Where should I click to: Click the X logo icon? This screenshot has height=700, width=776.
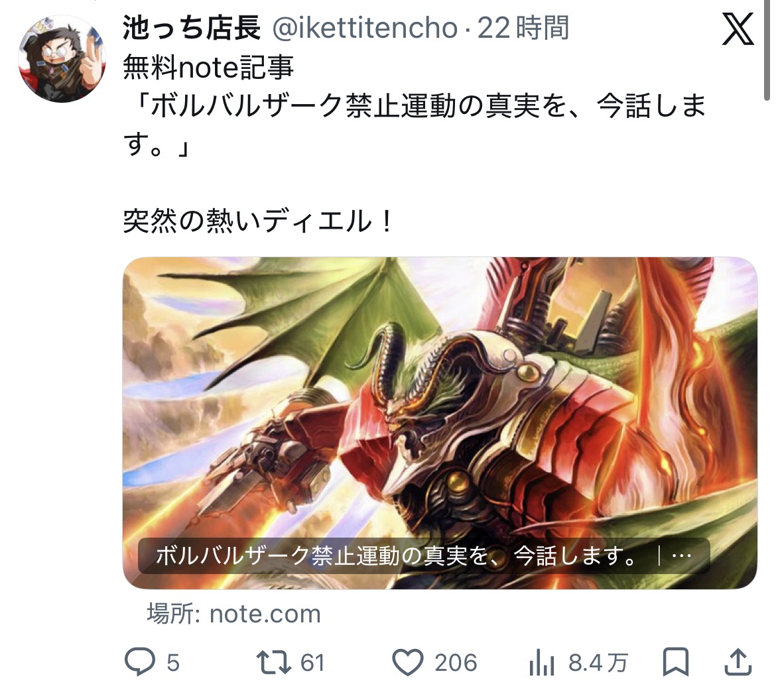coord(738,29)
